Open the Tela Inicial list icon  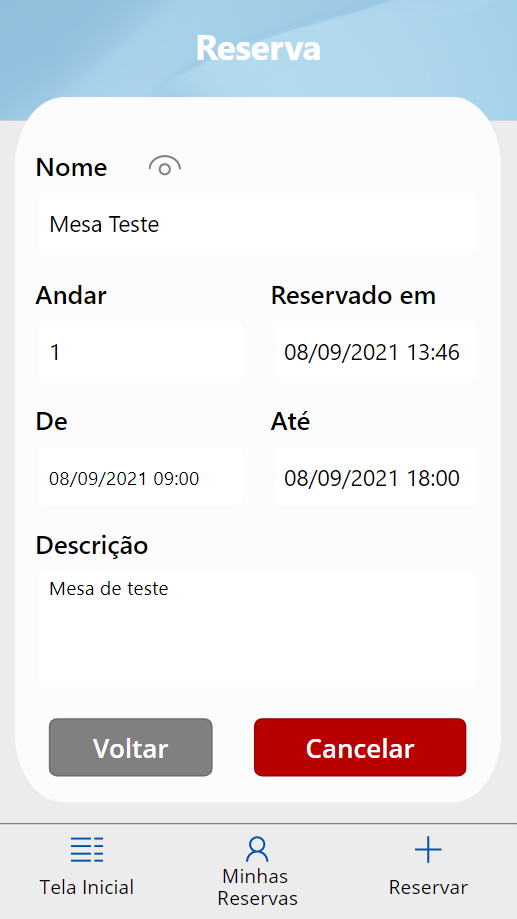[87, 849]
